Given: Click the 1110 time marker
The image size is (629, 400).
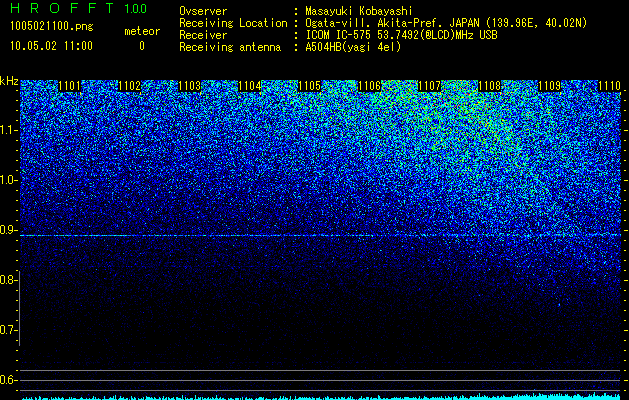Looking at the screenshot, I should [609, 86].
